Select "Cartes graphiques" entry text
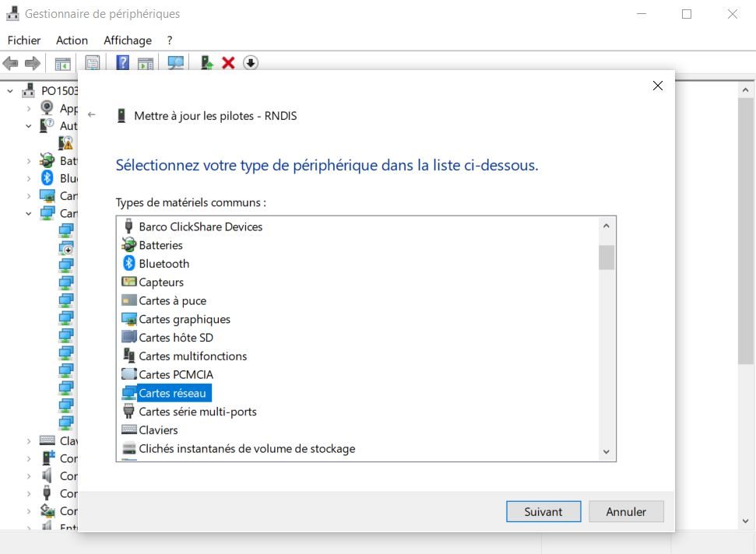This screenshot has width=756, height=554. point(185,319)
